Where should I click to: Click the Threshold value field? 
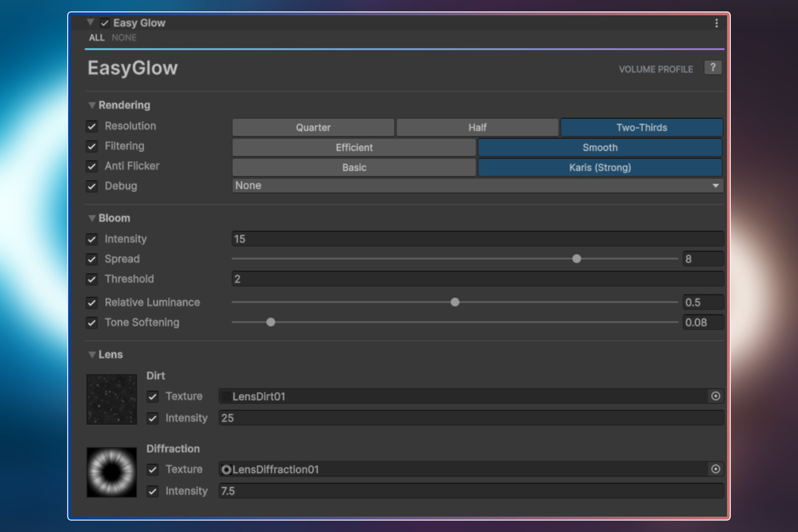[477, 279]
